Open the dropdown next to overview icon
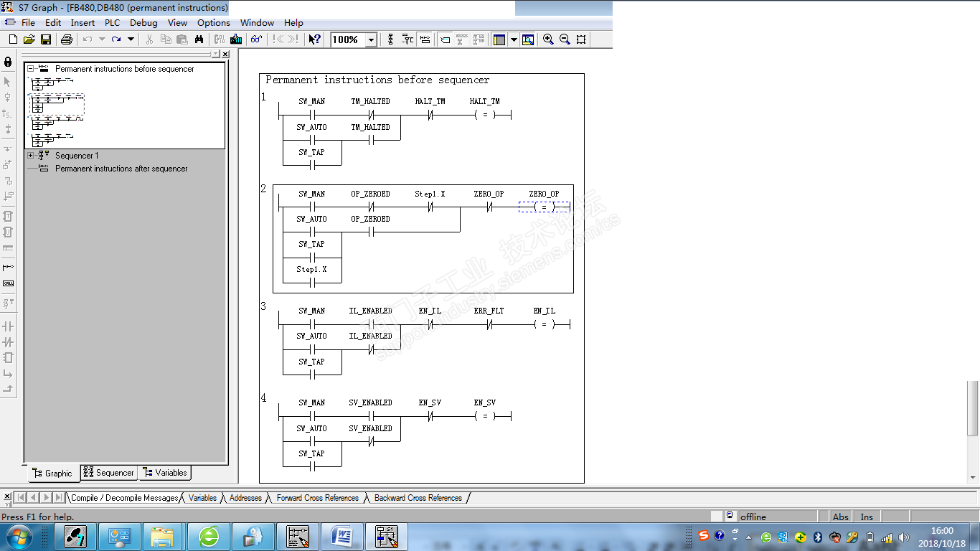 click(514, 39)
